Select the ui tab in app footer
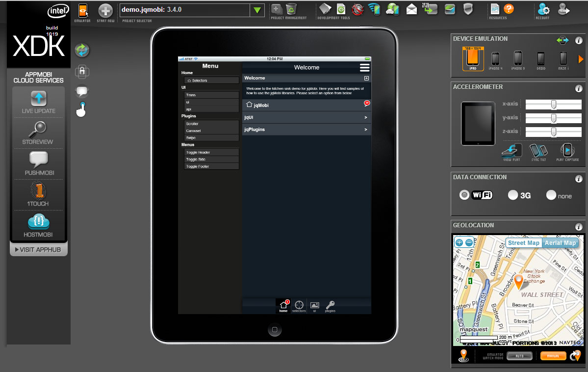588x372 pixels. [x=315, y=306]
